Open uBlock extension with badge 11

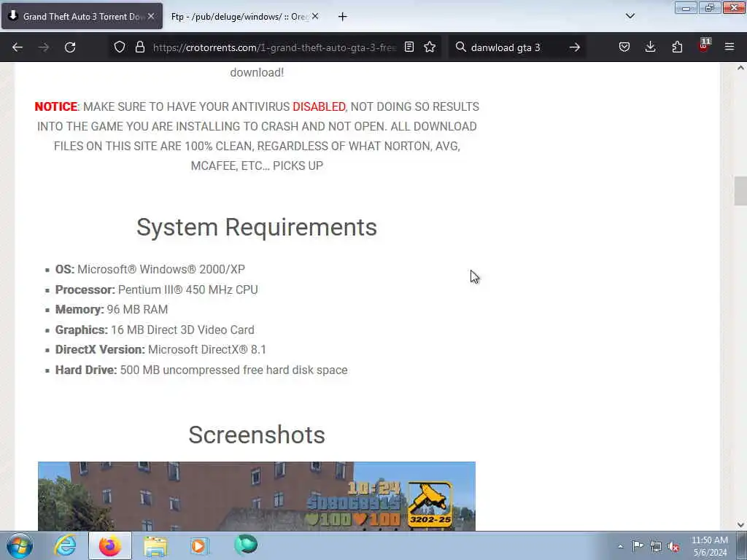click(703, 46)
